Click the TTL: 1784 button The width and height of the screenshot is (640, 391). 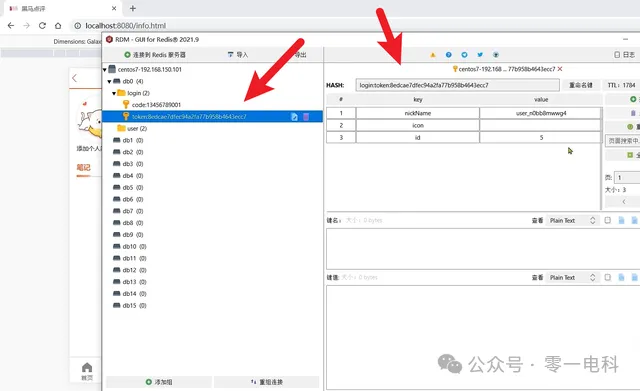point(621,85)
